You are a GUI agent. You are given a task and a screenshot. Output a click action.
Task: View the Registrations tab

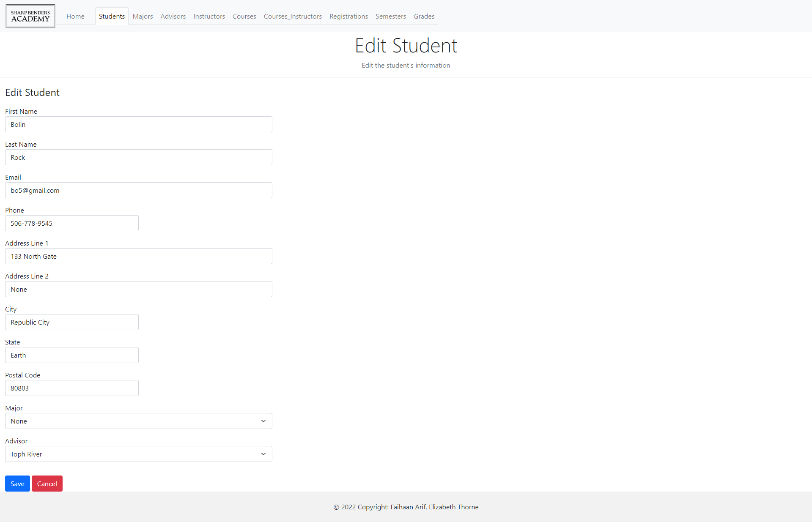[348, 16]
